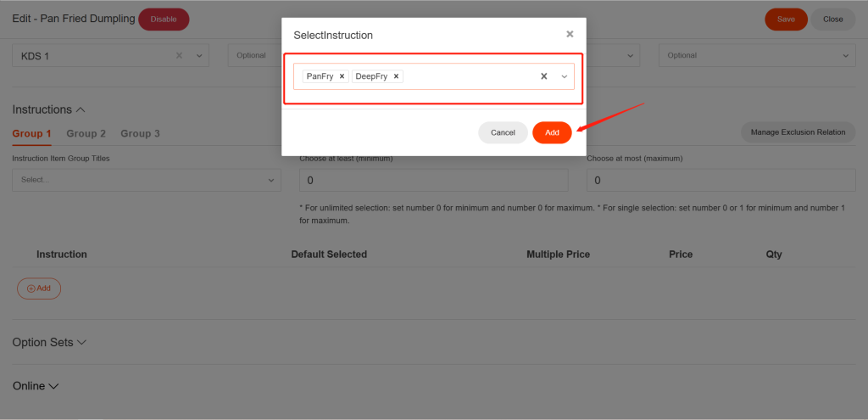Screen dimensions: 868x420
Task: Save the item edits
Action: 786,19
